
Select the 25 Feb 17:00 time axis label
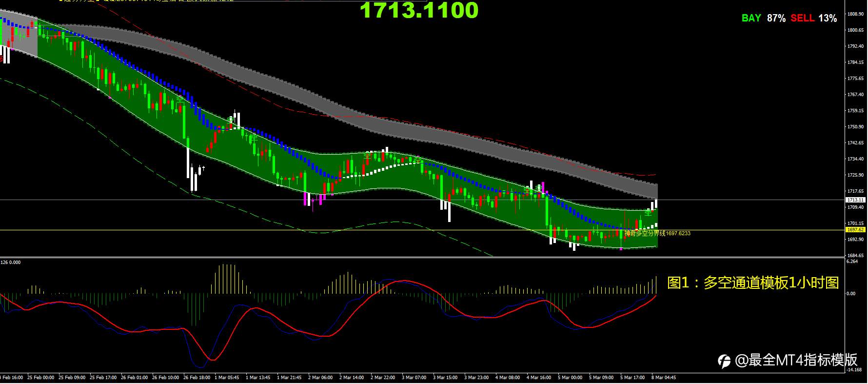[103, 378]
